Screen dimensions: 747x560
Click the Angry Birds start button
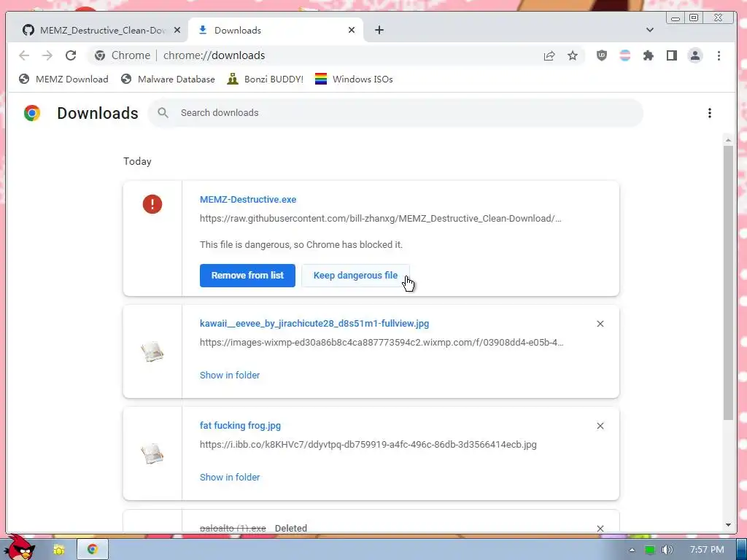pyautogui.click(x=20, y=547)
